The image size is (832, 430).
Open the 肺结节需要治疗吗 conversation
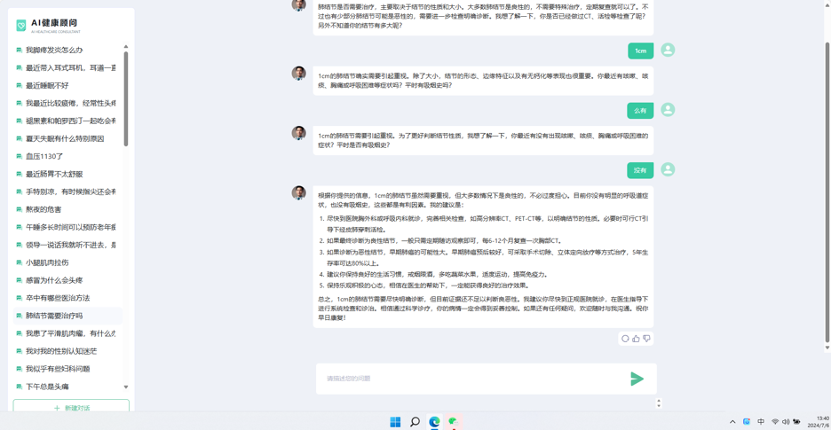pos(54,315)
